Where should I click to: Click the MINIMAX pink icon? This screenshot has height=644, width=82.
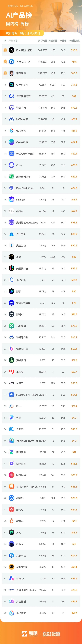click(11, 475)
